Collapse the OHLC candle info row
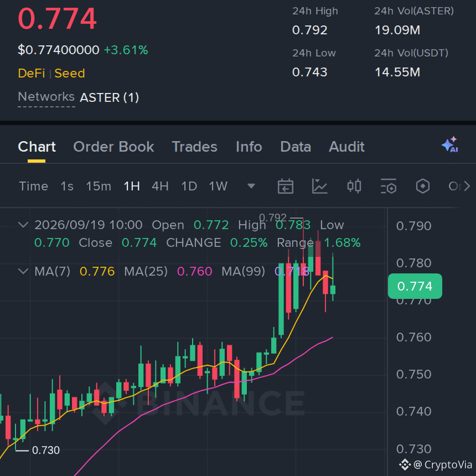Image resolution: width=476 pixels, height=476 pixels. pos(23,225)
